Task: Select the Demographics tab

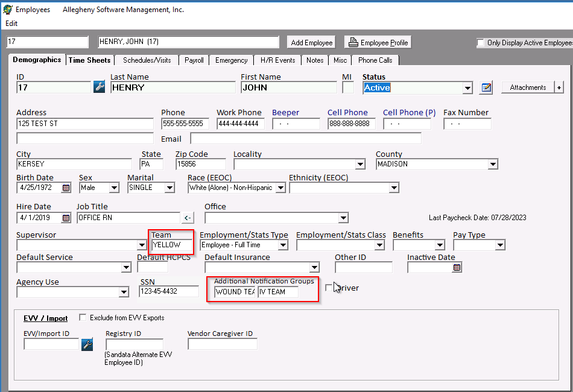Action: point(37,60)
